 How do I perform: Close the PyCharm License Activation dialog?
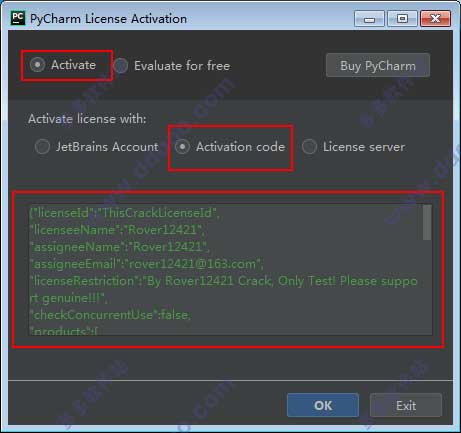435,19
